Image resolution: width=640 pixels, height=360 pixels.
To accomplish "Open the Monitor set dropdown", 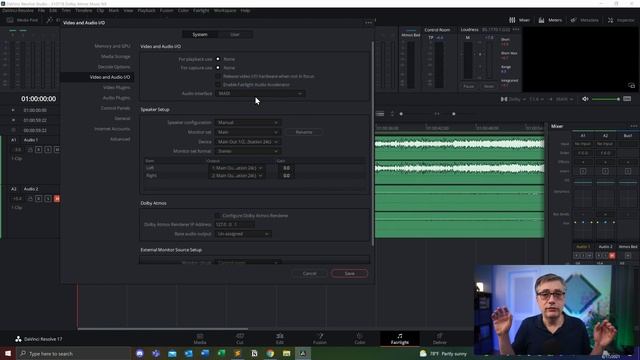I will 248,132.
